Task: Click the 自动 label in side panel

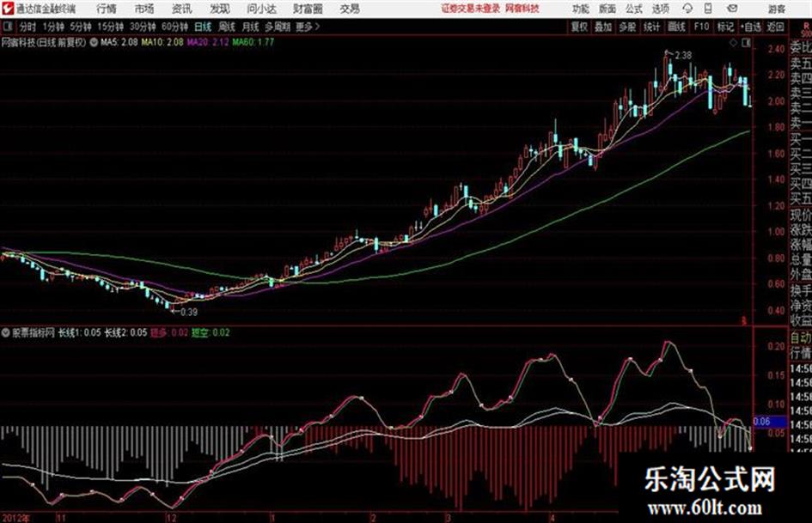Action: click(x=800, y=338)
